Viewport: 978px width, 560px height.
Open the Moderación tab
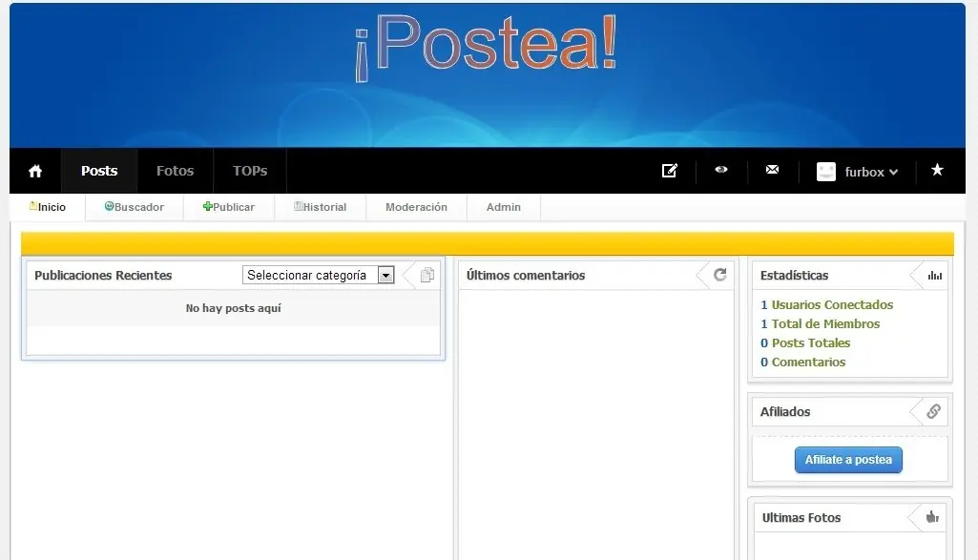pyautogui.click(x=417, y=207)
